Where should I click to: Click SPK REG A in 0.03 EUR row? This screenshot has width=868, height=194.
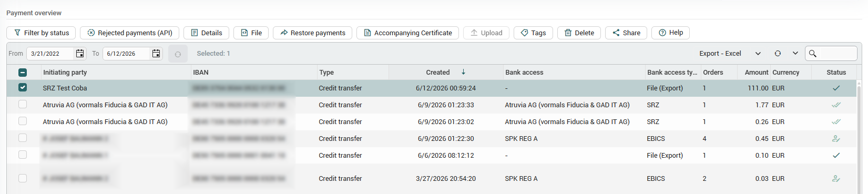coord(521,178)
